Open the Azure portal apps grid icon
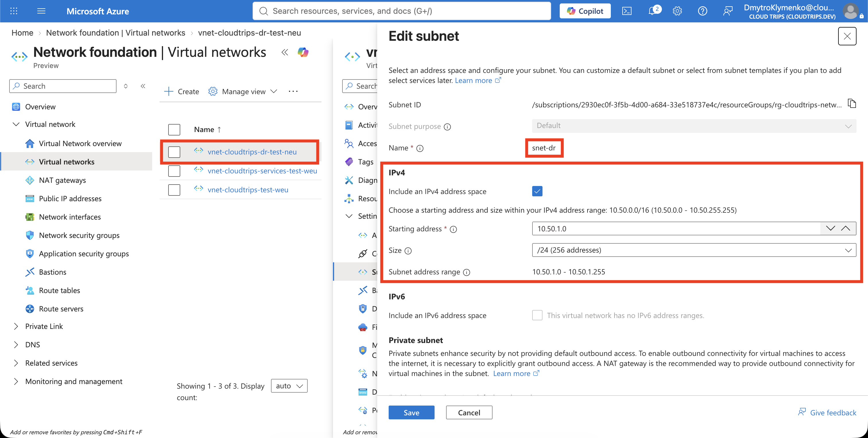Image resolution: width=868 pixels, height=438 pixels. [14, 11]
